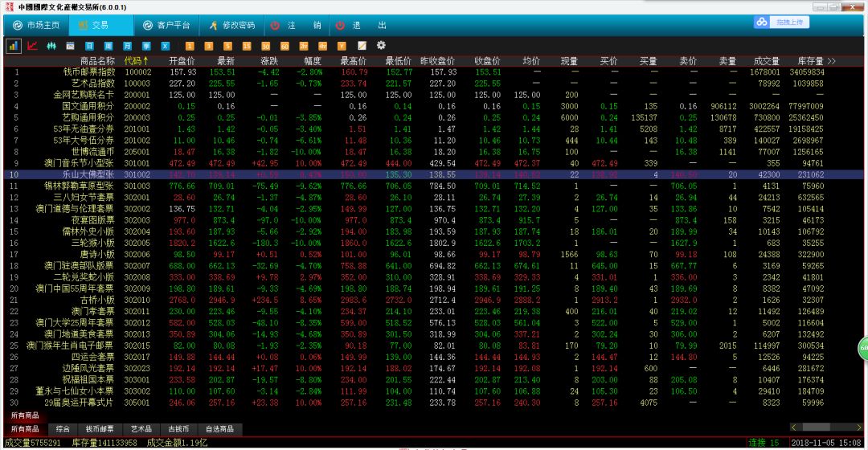The height and width of the screenshot is (450, 868).
Task: Click the horizontal scrollbar right arrow
Action: coord(858,427)
